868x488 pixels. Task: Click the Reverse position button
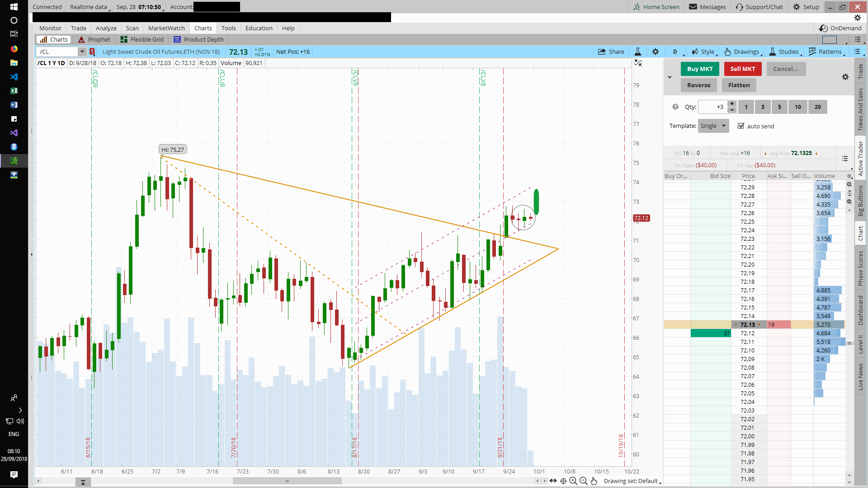tap(699, 85)
